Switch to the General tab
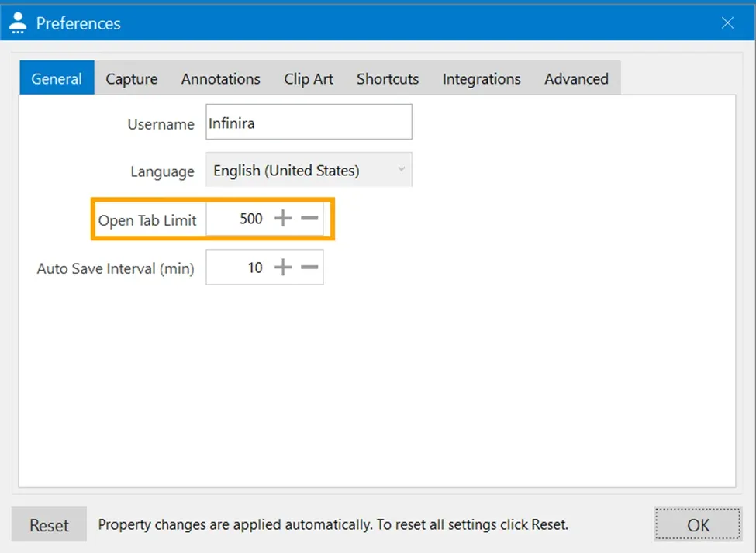Image resolution: width=756 pixels, height=553 pixels. point(57,78)
